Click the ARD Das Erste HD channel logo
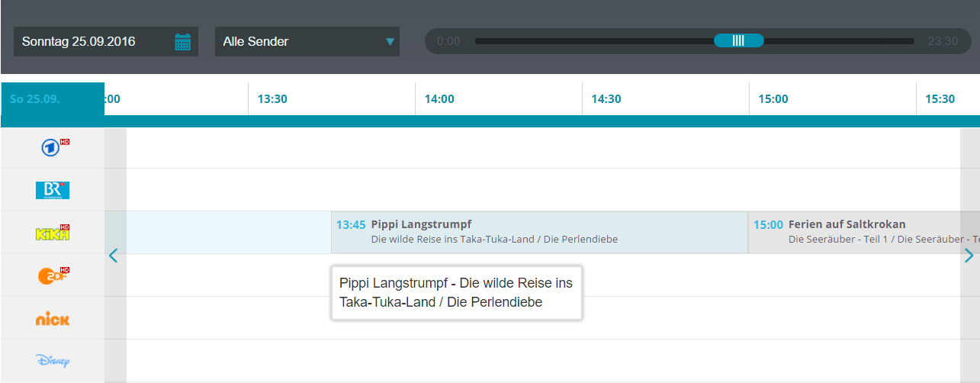Image resolution: width=980 pixels, height=383 pixels. coord(53,147)
